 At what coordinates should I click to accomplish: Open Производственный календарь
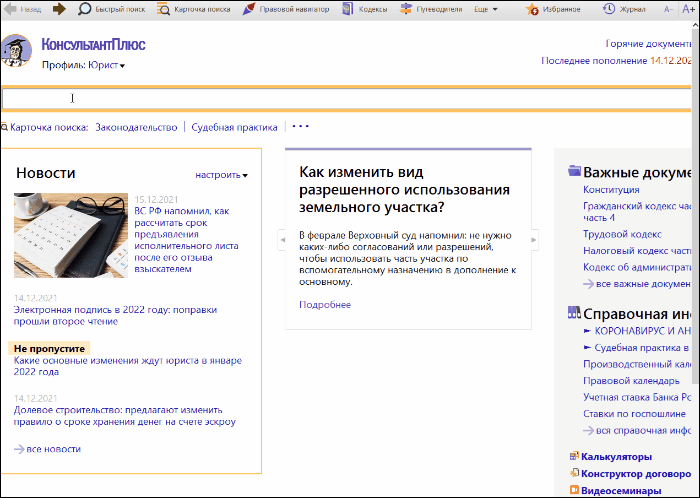tap(637, 364)
